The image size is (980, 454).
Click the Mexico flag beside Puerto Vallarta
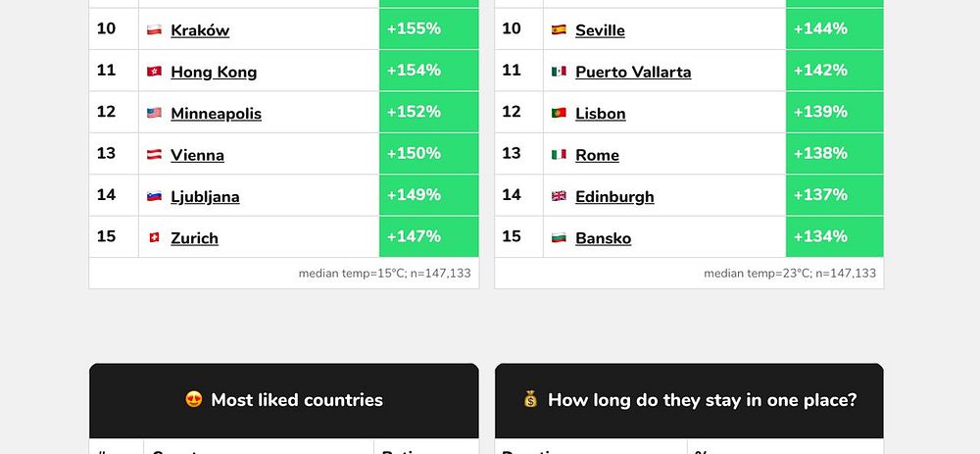coord(559,72)
